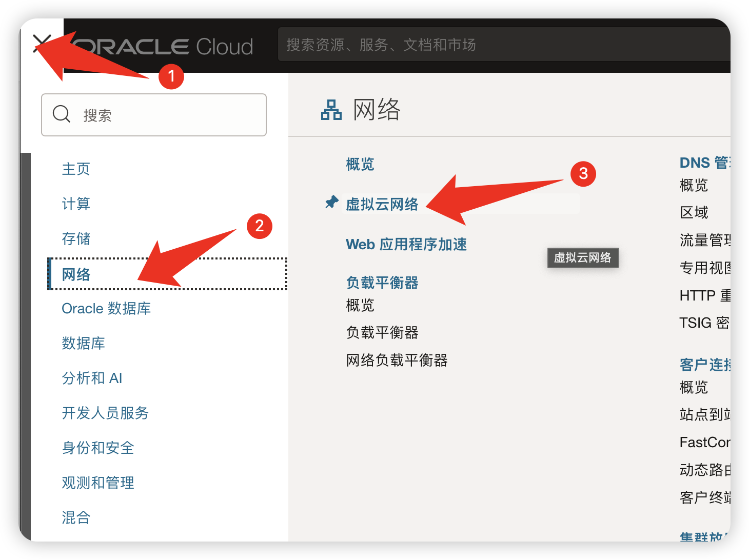Open the 虚拟云网络 link
This screenshot has width=749, height=560.
tap(382, 204)
